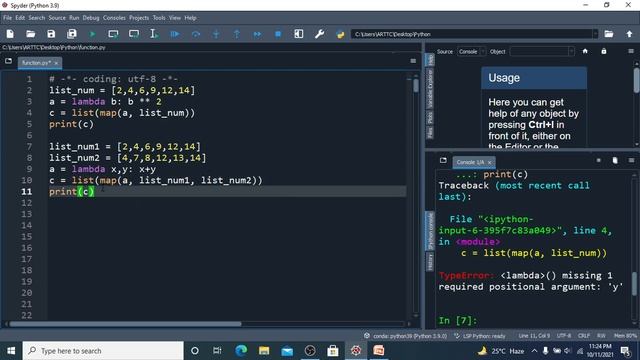Open the Run menu
Screen dimensions: 640x360
pyautogui.click(x=74, y=18)
